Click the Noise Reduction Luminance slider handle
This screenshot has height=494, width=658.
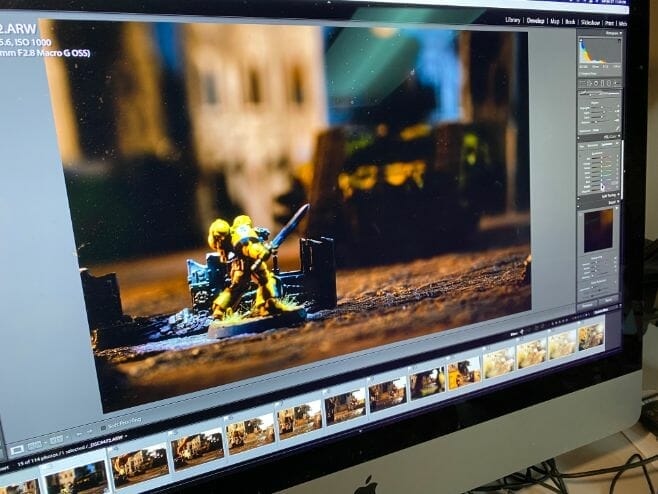(x=592, y=287)
